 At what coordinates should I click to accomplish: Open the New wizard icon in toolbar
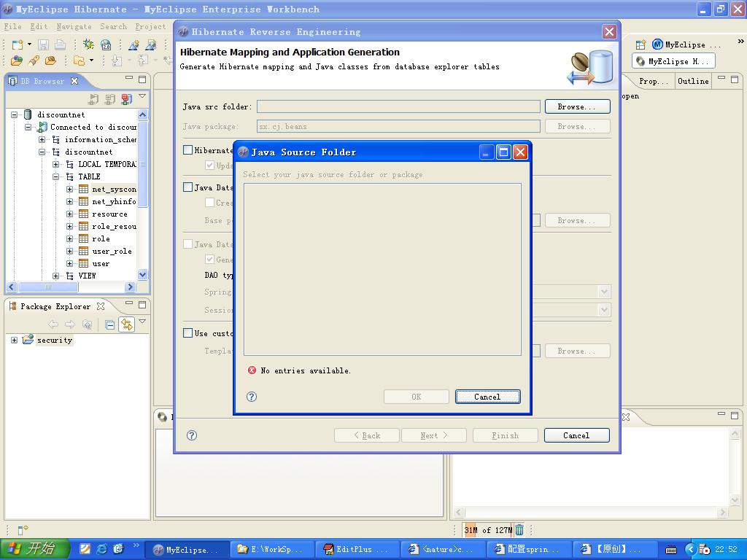17,44
